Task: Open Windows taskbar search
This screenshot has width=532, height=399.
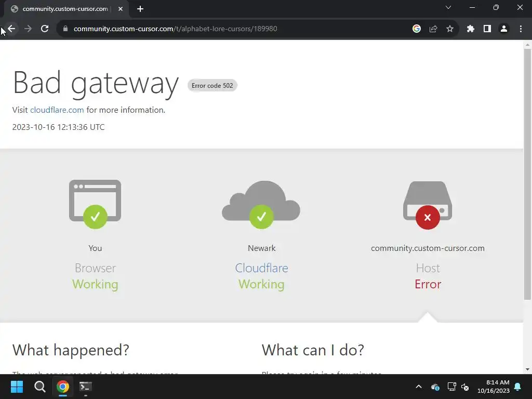Action: point(39,387)
